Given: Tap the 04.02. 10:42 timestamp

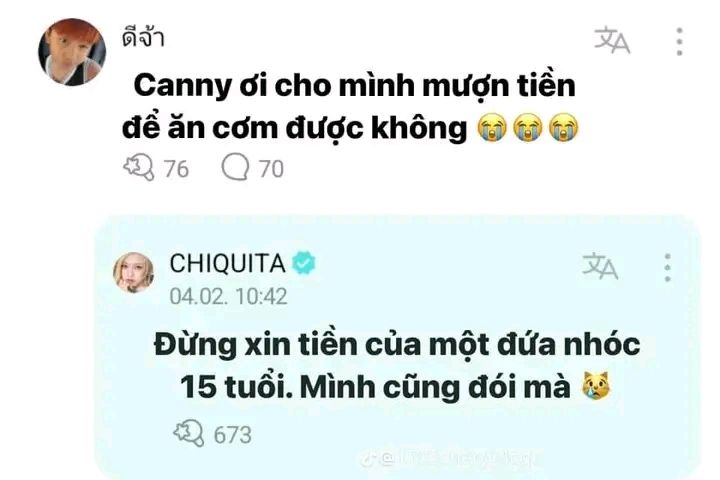Looking at the screenshot, I should (228, 296).
